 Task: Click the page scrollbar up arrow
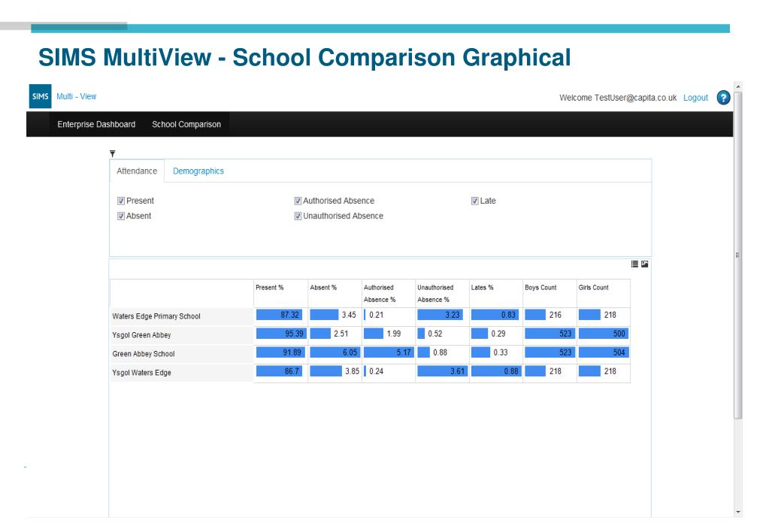pyautogui.click(x=738, y=86)
